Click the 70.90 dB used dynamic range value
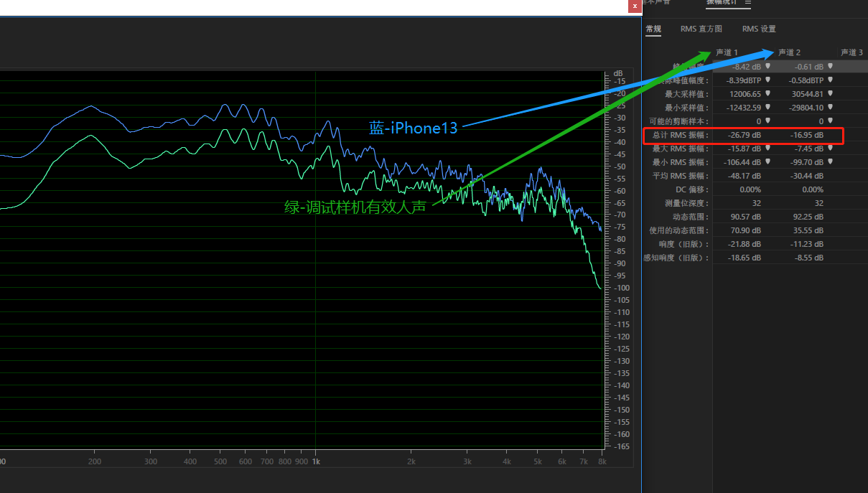This screenshot has width=868, height=493. point(747,230)
